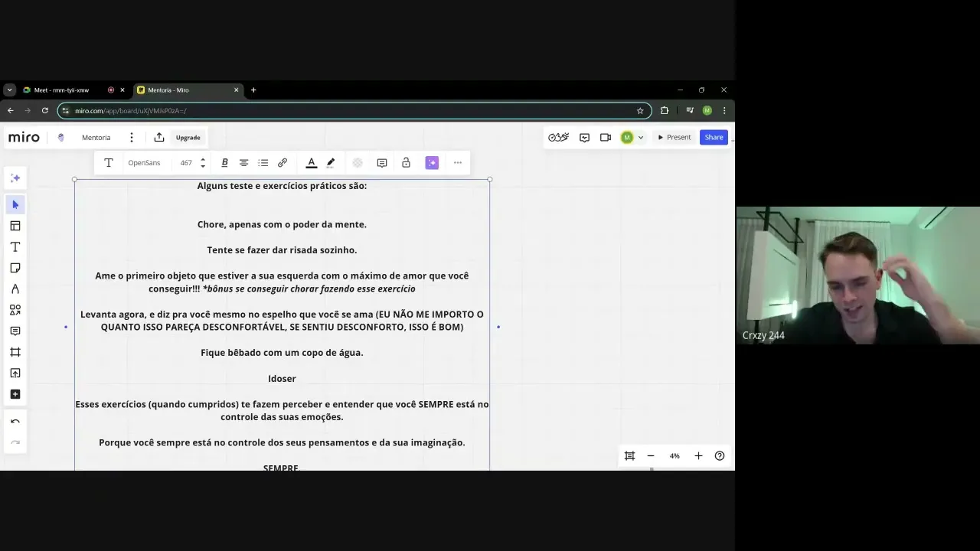Open the Upload tool in sidebar

(15, 373)
